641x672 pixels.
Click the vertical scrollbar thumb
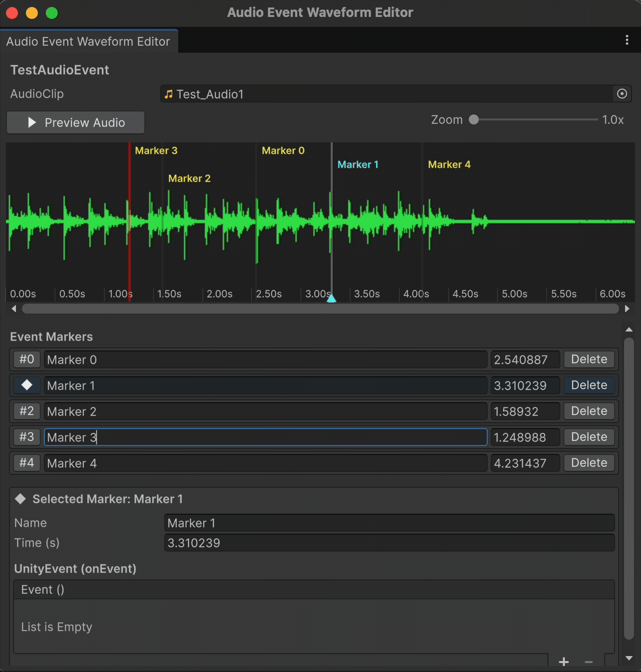tap(629, 488)
